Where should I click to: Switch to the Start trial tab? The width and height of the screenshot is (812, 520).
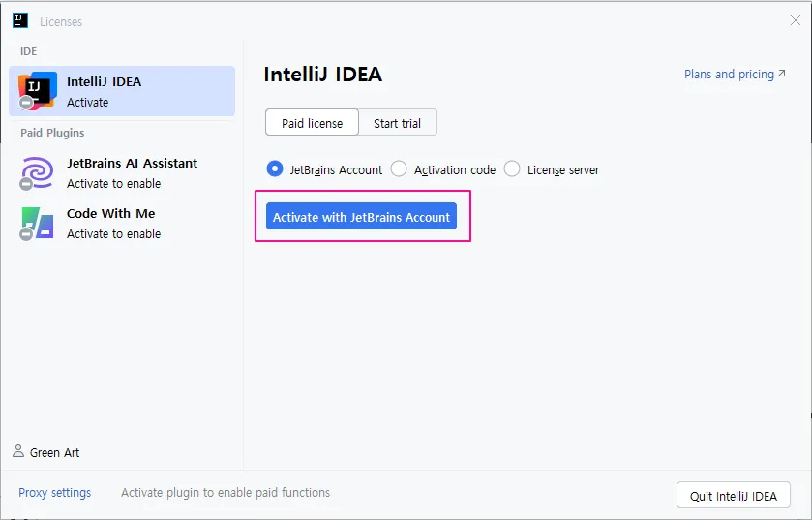pyautogui.click(x=397, y=122)
